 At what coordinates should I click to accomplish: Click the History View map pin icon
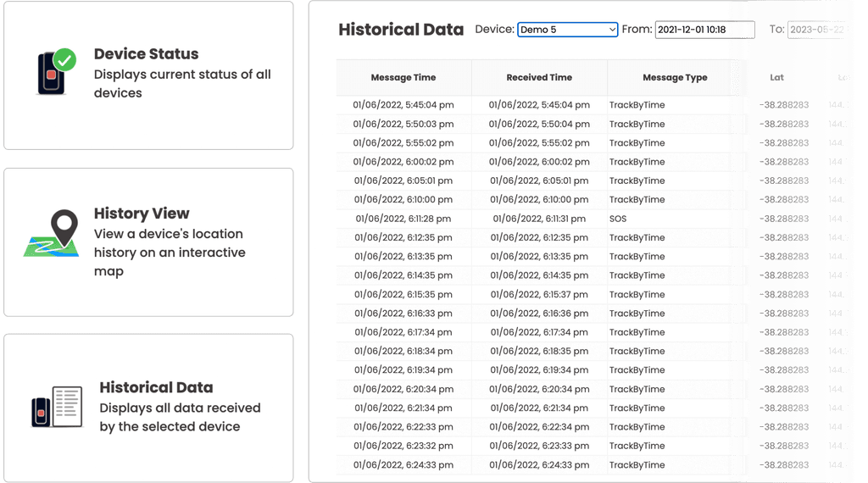[52, 233]
